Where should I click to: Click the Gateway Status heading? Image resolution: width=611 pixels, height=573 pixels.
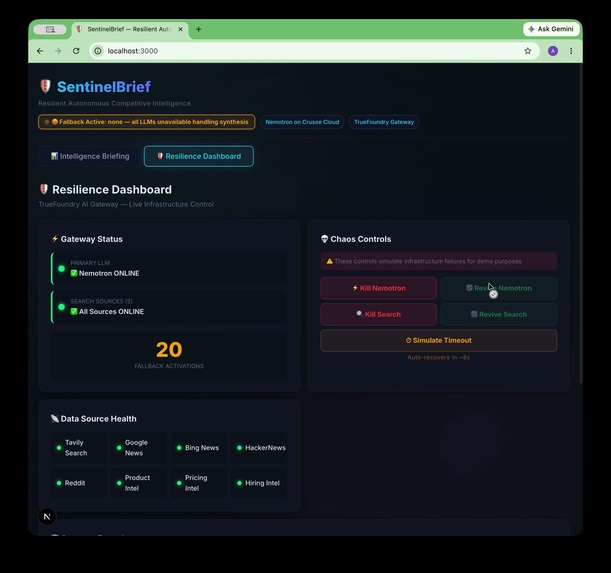[87, 239]
